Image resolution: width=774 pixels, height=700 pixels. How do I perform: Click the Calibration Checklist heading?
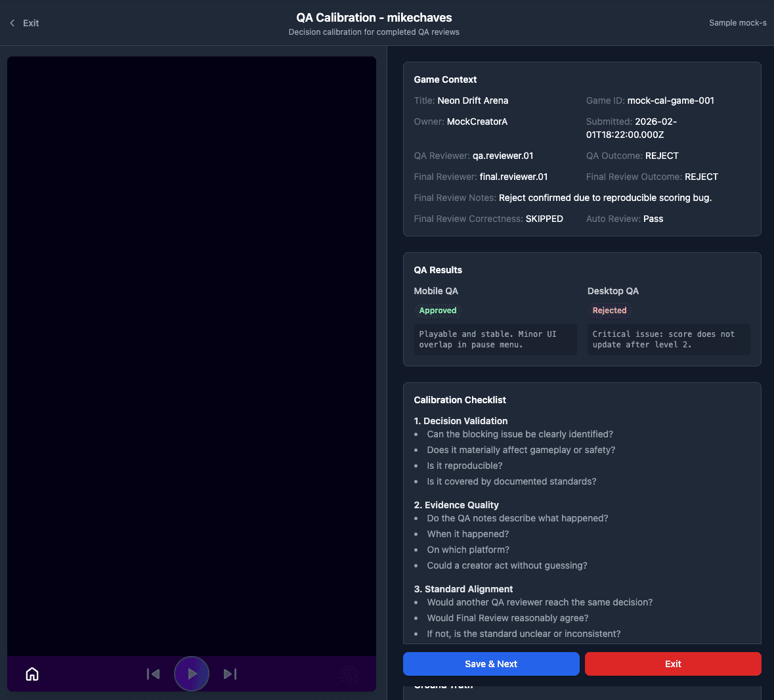click(460, 400)
